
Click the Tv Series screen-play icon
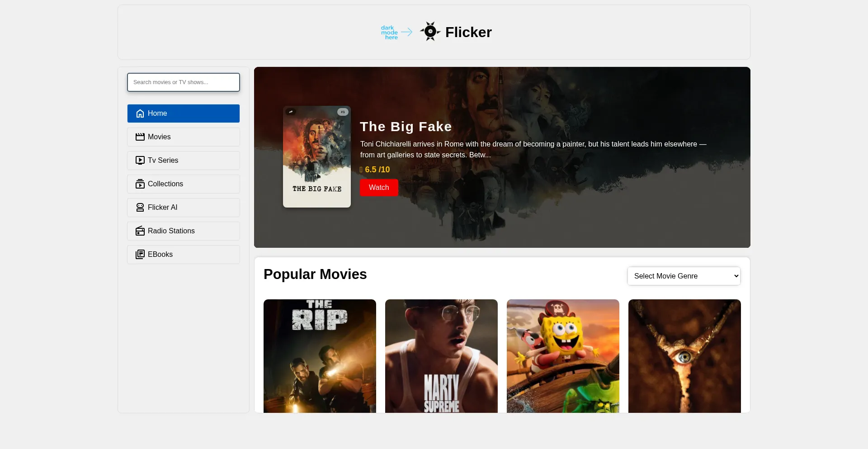(x=140, y=160)
